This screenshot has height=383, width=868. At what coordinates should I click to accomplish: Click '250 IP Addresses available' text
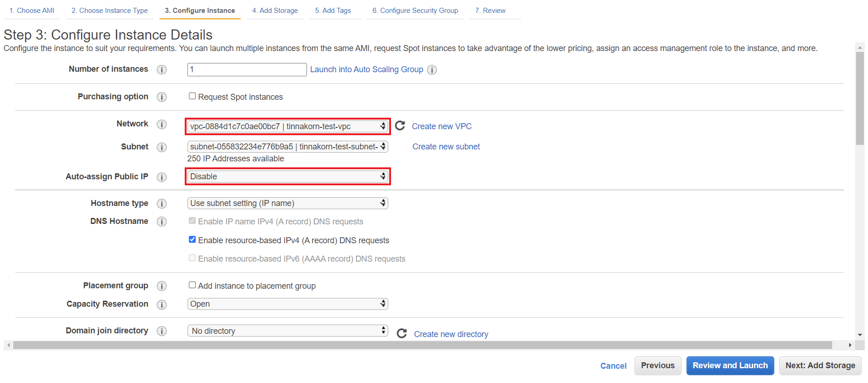[236, 159]
